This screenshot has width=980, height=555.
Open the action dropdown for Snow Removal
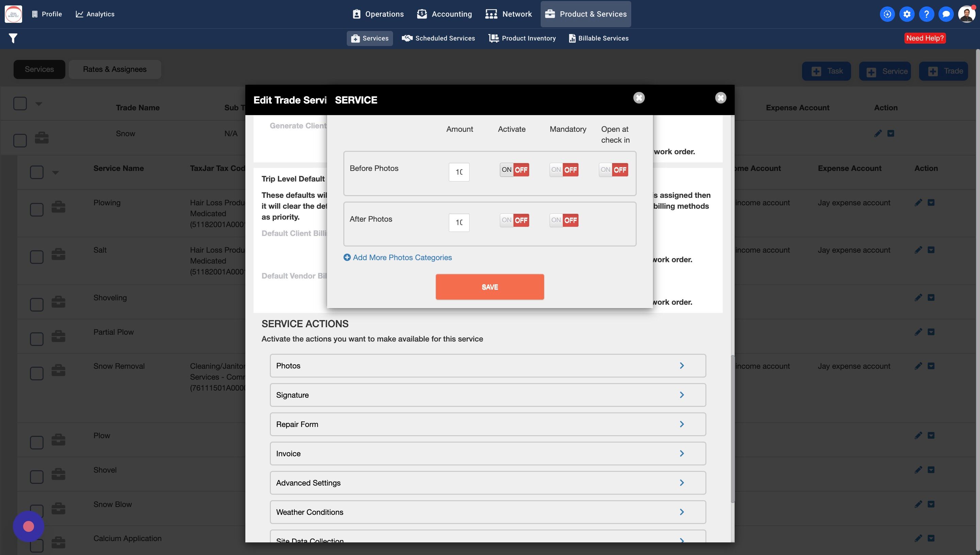click(x=931, y=366)
